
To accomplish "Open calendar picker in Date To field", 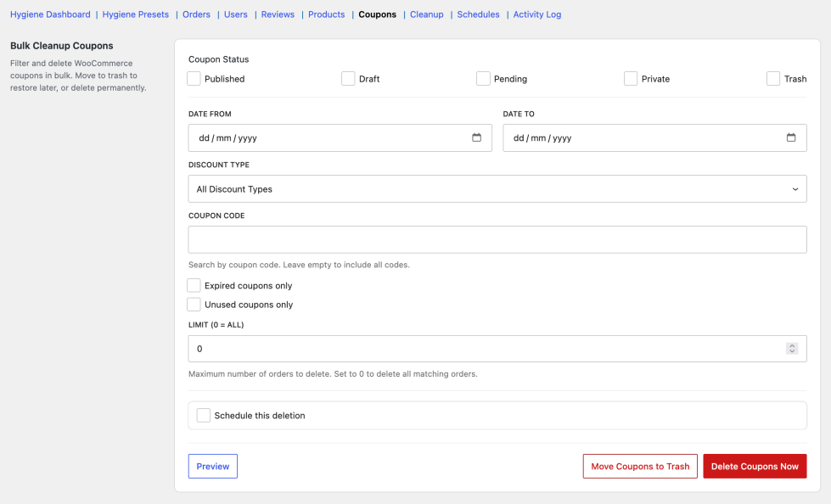I will 791,137.
